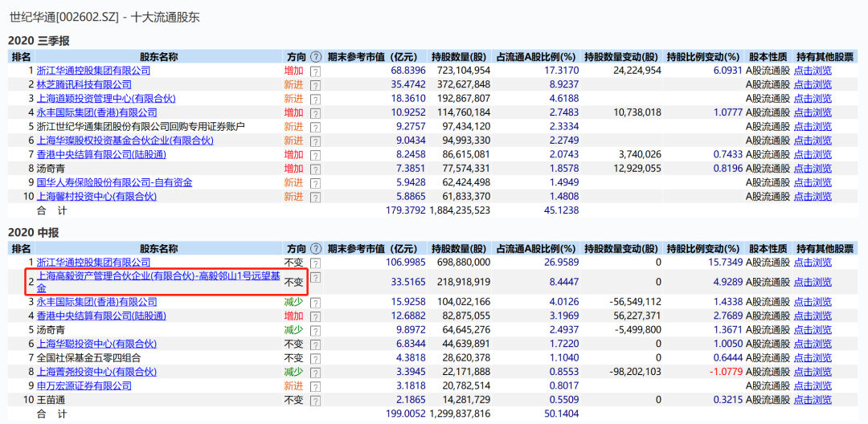Viewport: 868px width, 424px height.
Task: Select the 王苗通 shareholder name
Action: (51, 399)
